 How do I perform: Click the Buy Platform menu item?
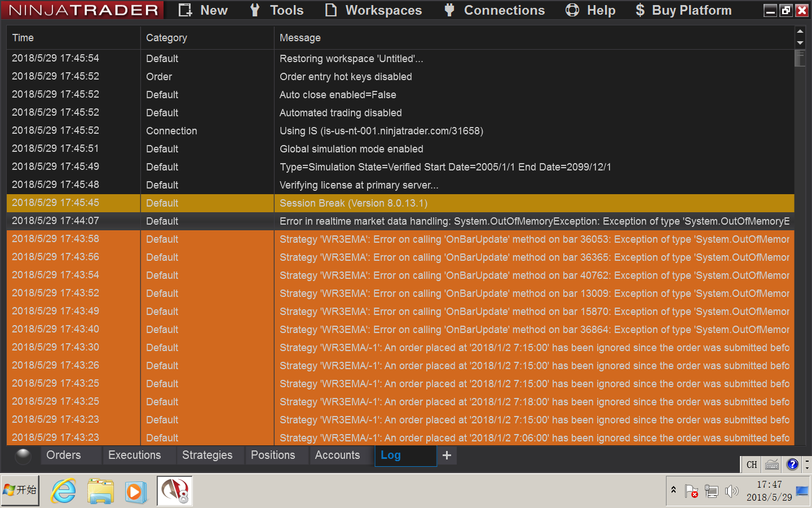pos(683,10)
